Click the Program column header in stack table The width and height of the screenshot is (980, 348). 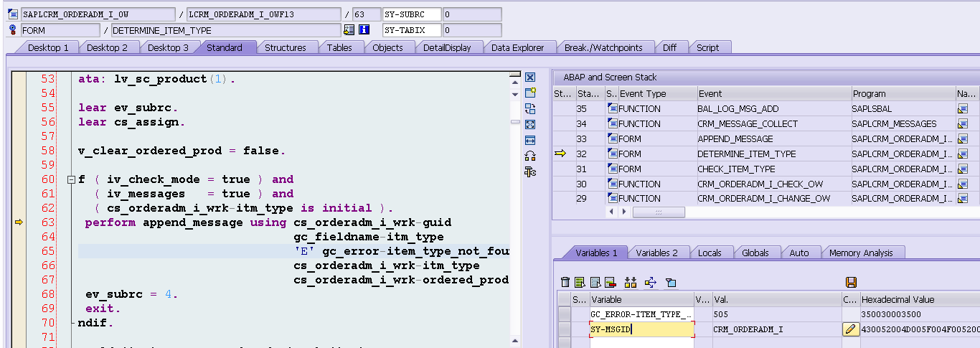click(903, 93)
